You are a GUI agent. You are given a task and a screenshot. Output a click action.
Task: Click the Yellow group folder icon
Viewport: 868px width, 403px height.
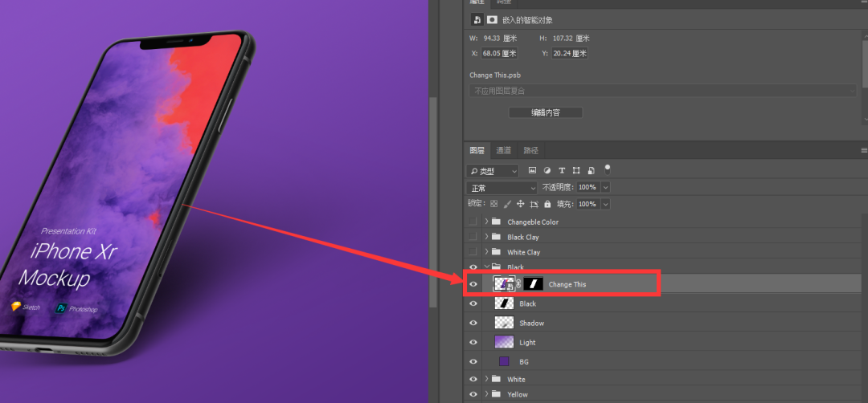tap(496, 394)
